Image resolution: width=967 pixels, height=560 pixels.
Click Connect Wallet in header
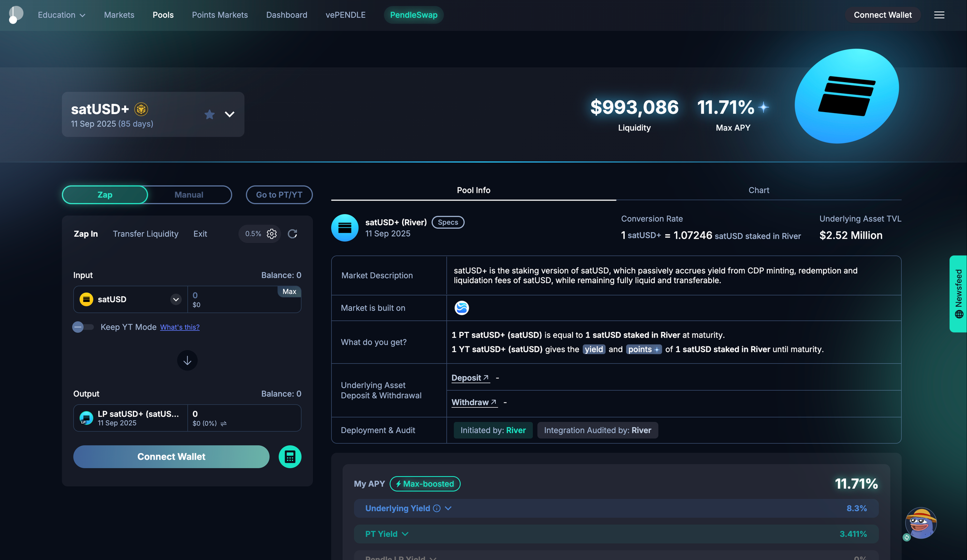(x=882, y=15)
